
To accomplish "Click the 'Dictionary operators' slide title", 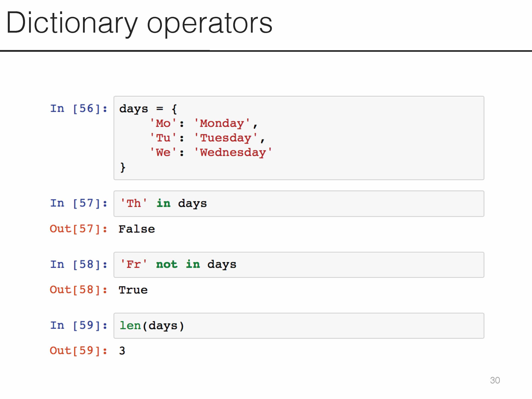I will 139,23.
